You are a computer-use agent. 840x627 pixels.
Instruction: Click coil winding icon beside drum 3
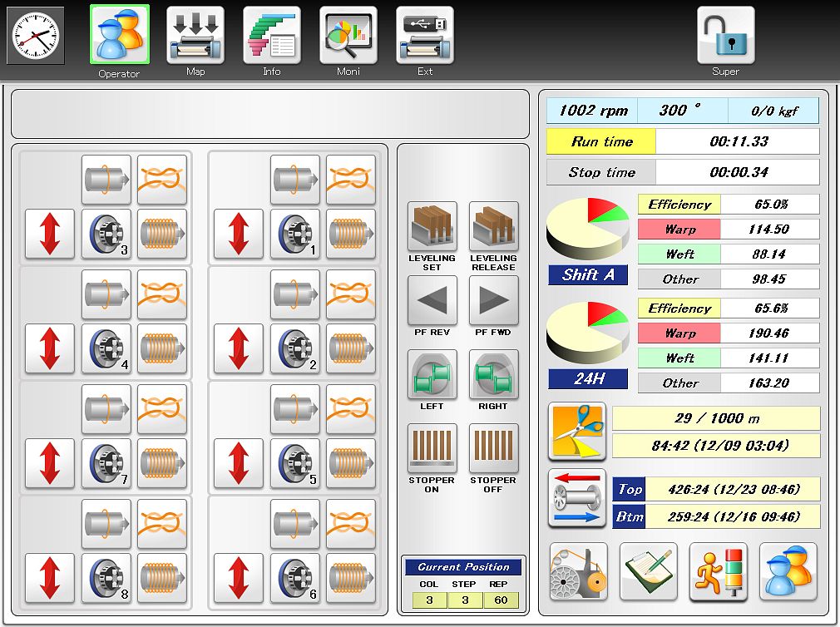click(x=162, y=234)
